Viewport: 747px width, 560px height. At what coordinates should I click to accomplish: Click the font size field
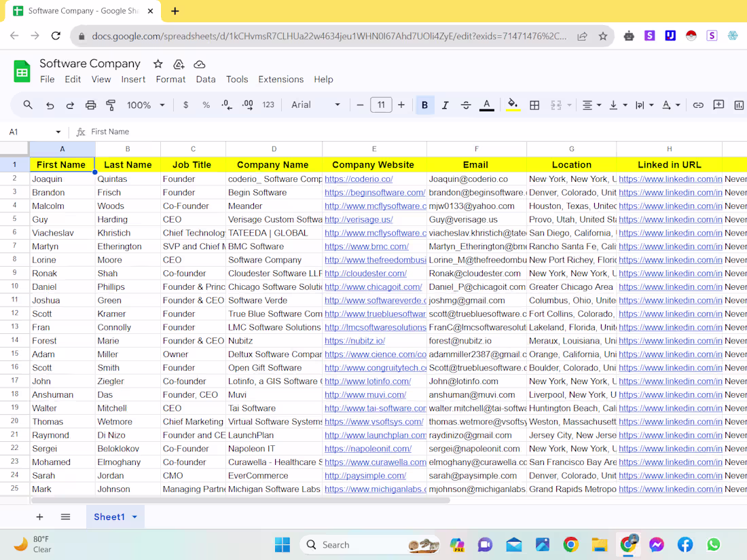381,105
